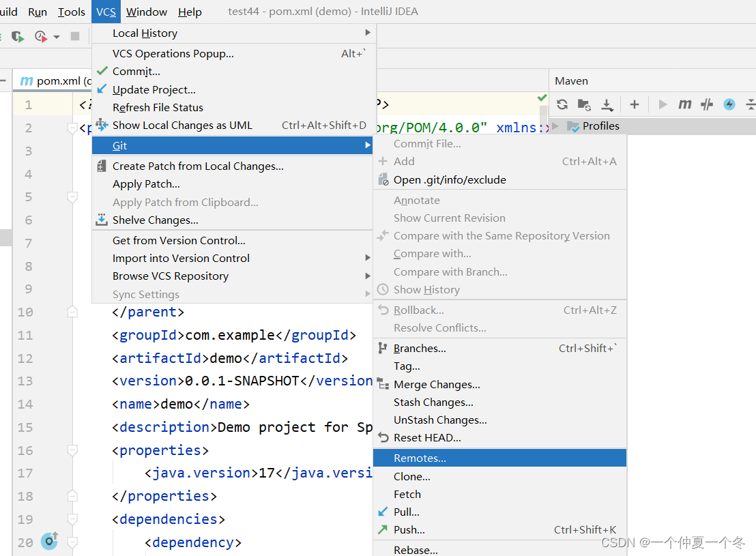Choose Merge Changes... in Git submenu
The width and height of the screenshot is (756, 556).
(500, 384)
